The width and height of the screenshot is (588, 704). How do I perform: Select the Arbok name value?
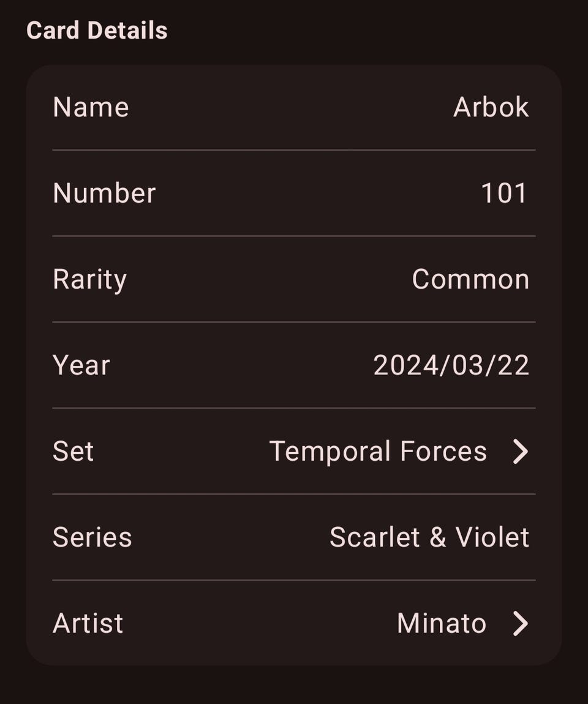(491, 108)
